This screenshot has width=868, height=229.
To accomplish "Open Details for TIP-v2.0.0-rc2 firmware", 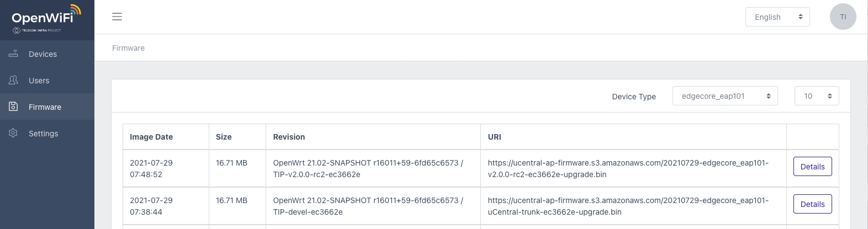I will 812,167.
